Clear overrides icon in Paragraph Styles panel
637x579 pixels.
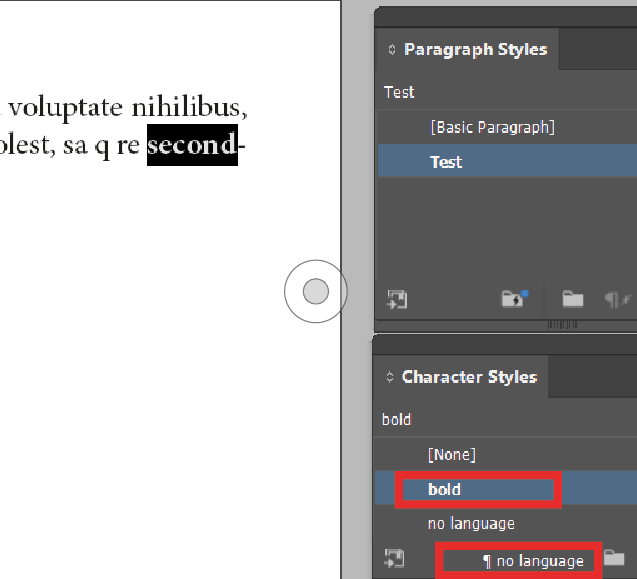(x=618, y=300)
